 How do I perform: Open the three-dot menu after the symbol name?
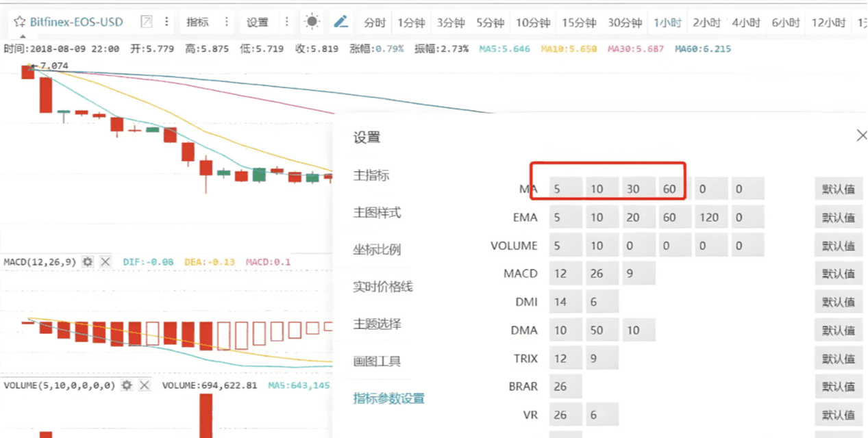166,22
